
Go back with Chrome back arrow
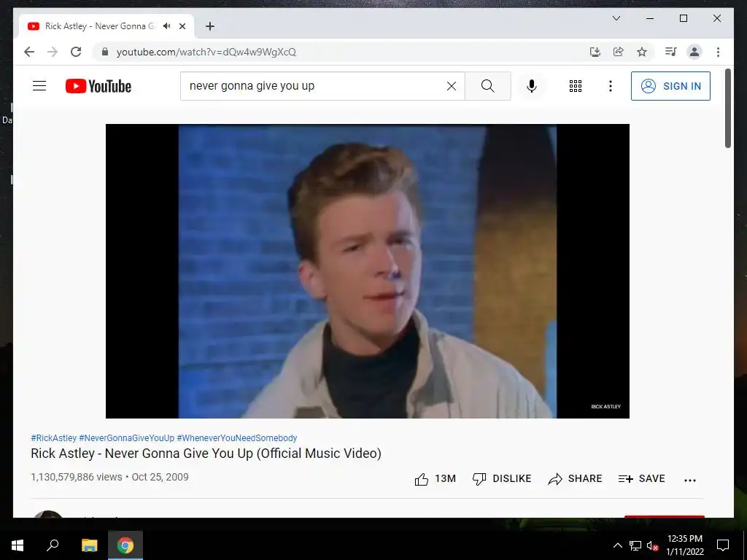tap(29, 52)
